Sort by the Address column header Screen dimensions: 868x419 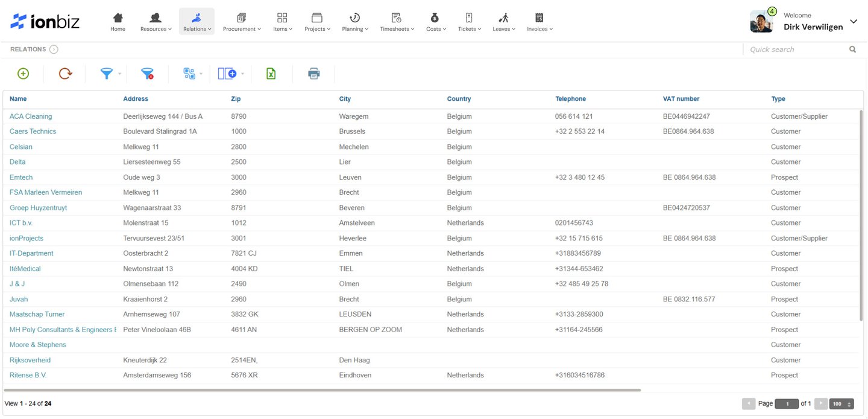coord(136,99)
